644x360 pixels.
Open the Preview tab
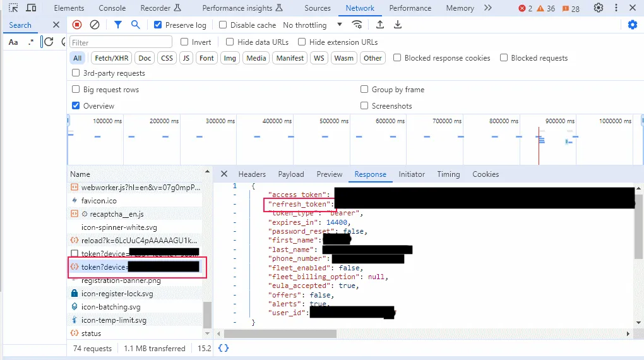tap(330, 174)
